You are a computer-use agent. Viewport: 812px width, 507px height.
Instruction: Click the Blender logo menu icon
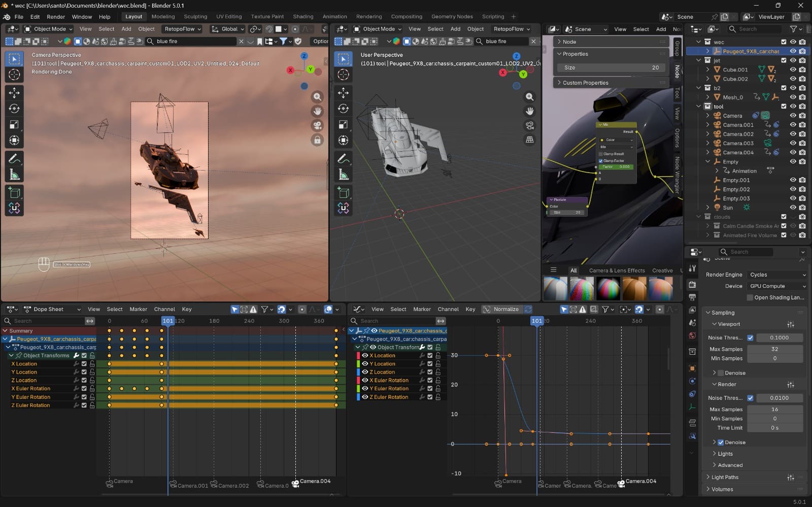tap(7, 17)
